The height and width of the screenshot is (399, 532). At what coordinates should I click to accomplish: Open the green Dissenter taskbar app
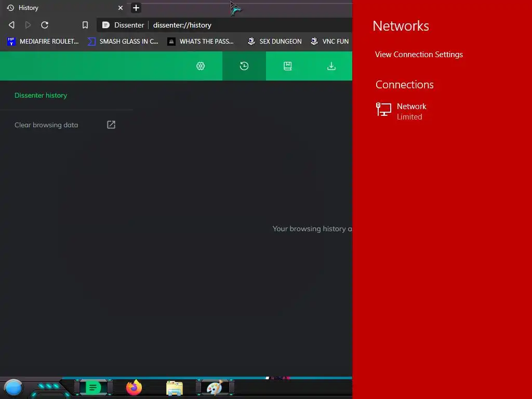click(93, 388)
